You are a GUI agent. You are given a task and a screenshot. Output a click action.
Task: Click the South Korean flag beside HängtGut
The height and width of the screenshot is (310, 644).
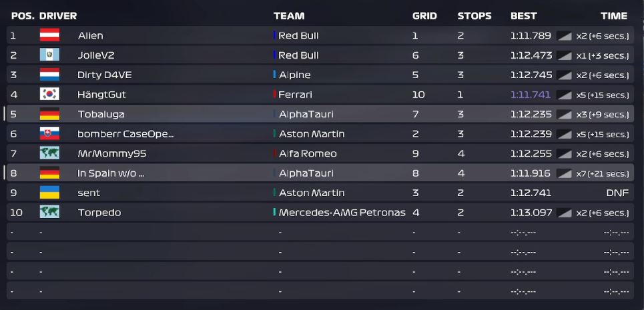[49, 94]
